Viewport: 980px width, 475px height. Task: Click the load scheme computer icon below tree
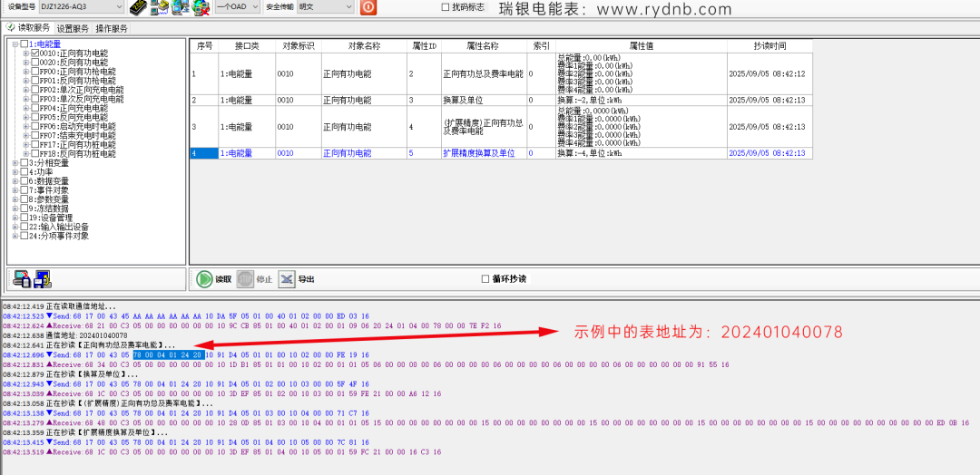(x=22, y=279)
